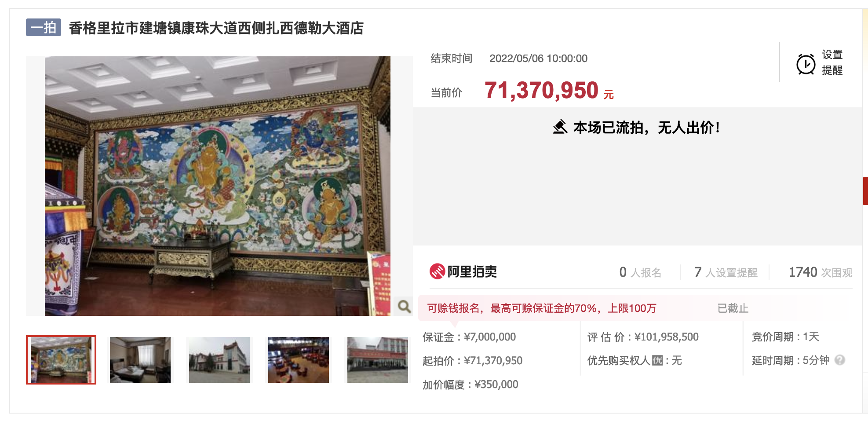Screen dimensions: 868x425
Task: Click 设置提醒 reminder text
Action: point(832,62)
